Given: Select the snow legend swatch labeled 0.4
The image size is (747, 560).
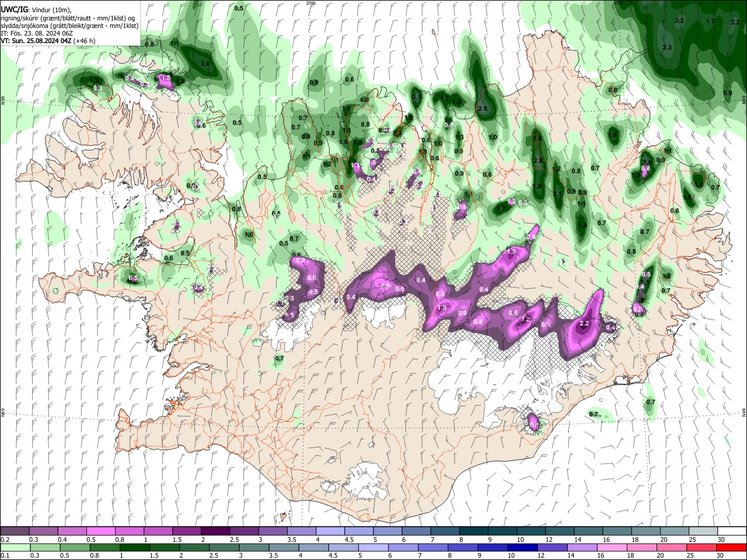Looking at the screenshot, I should click(72, 531).
